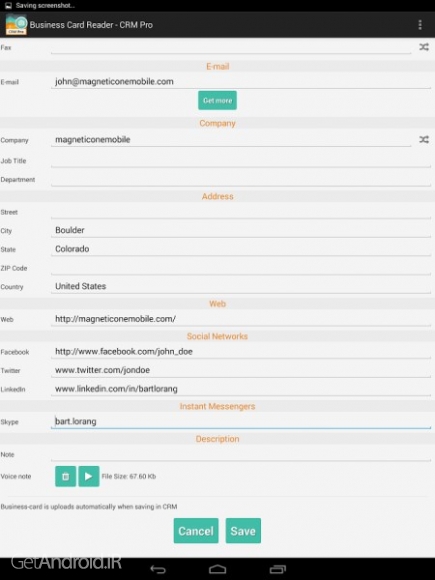Edit the Web field URL
The height and width of the screenshot is (580, 435).
pyautogui.click(x=241, y=319)
